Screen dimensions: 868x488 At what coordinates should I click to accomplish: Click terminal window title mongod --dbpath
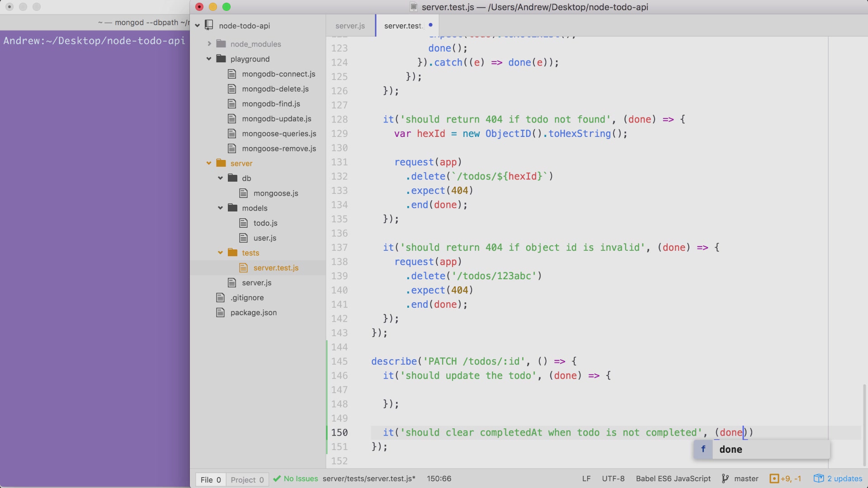144,22
